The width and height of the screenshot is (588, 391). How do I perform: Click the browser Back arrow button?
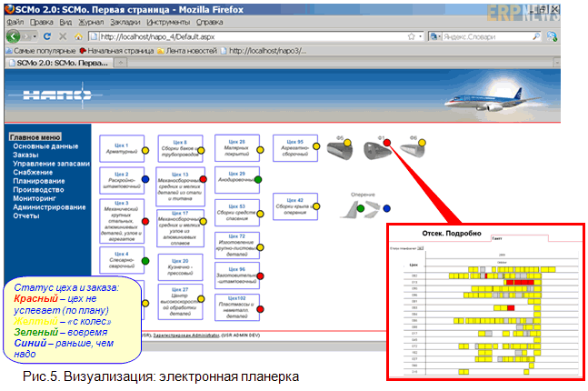pos(12,35)
